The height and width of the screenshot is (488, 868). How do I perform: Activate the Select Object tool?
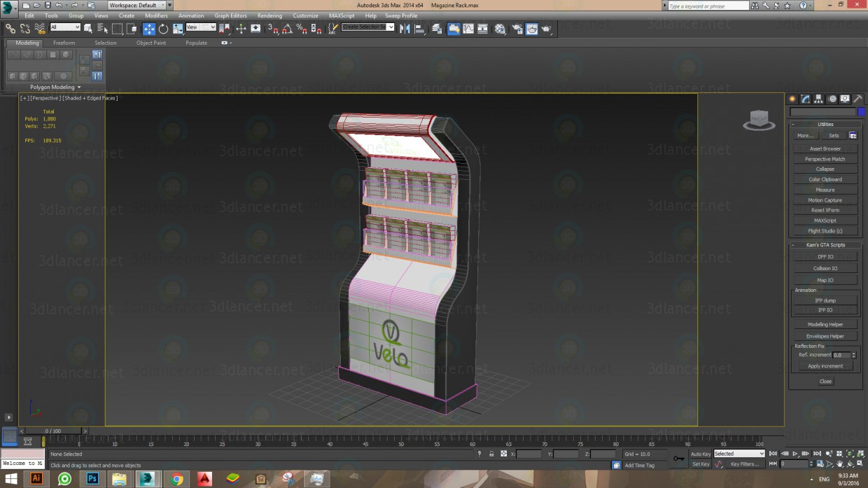click(x=88, y=29)
